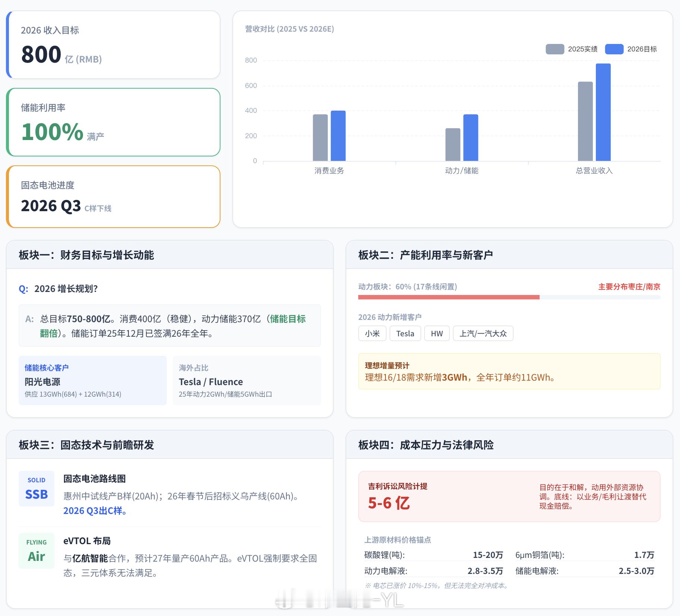
Task: Click the gray 2025 bar for 消费业务
Action: (320, 138)
